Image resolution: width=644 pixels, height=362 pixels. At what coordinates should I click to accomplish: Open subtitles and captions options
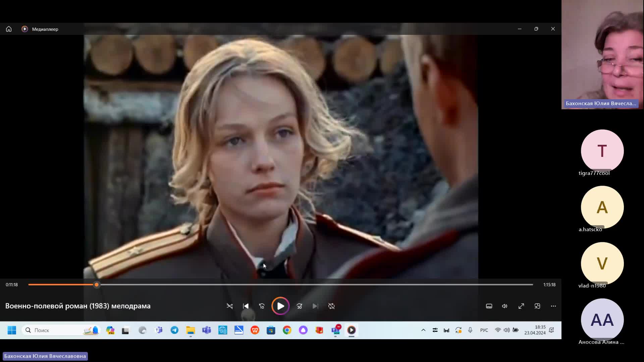[x=489, y=306]
